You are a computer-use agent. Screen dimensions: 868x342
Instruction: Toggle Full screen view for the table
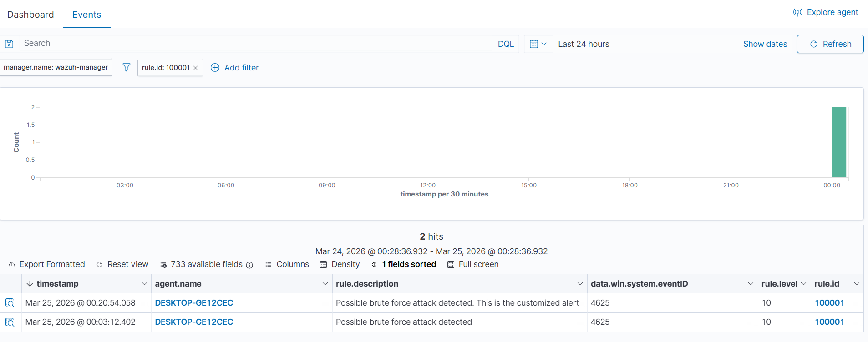(x=473, y=264)
